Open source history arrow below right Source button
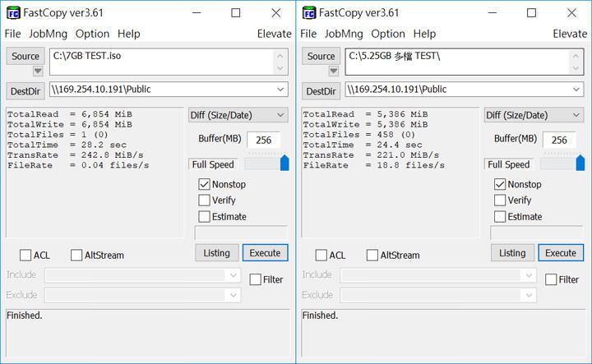This screenshot has height=364, width=592. click(334, 71)
